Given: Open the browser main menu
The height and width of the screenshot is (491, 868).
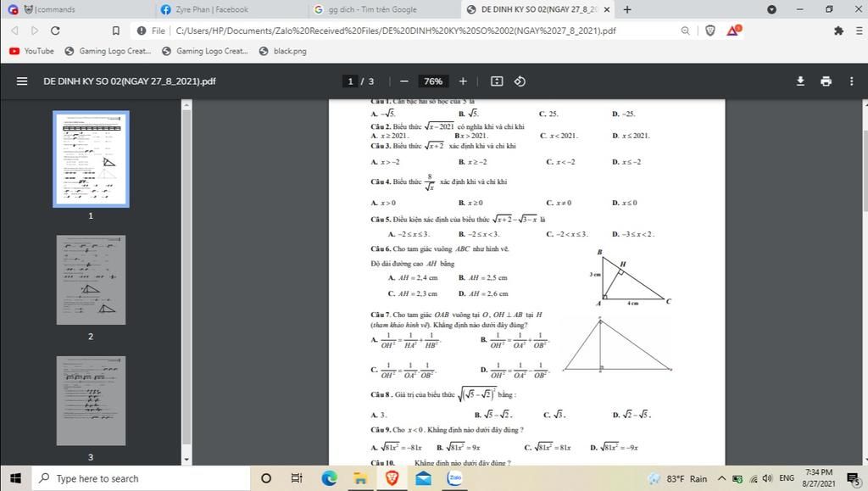Looking at the screenshot, I should point(860,31).
